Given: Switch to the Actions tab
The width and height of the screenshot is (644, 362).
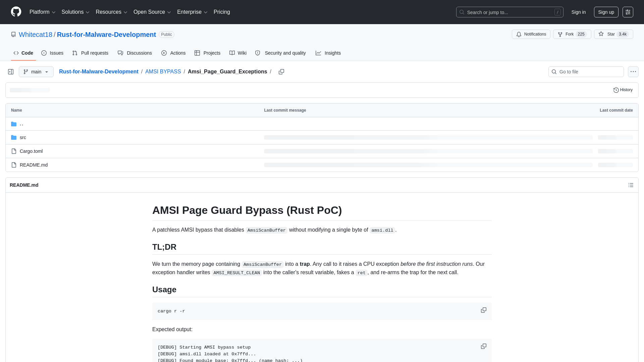Looking at the screenshot, I should click(x=173, y=53).
